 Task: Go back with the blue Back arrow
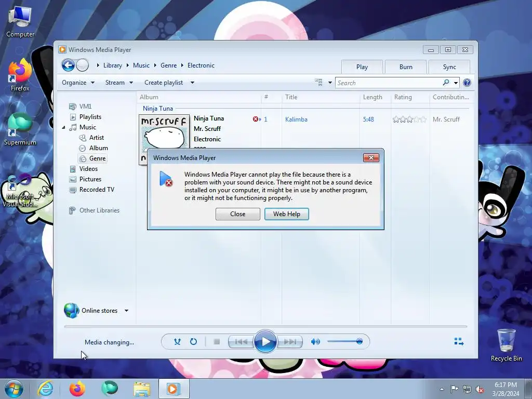tap(68, 65)
